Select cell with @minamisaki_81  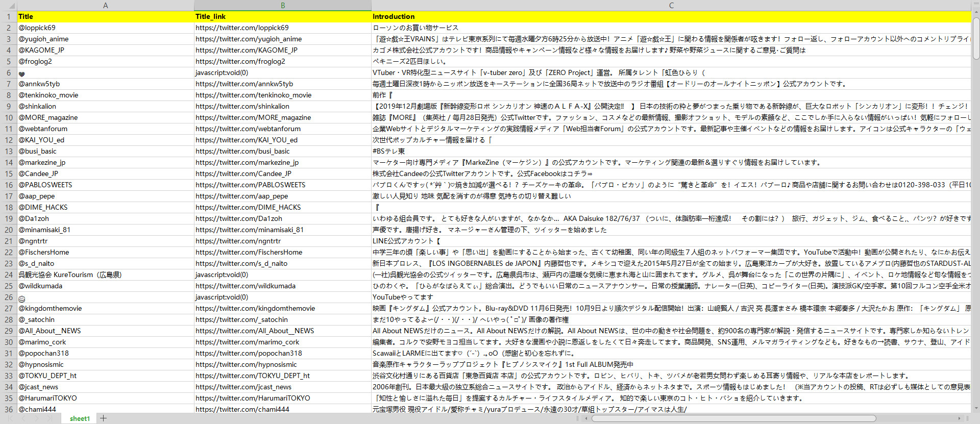(106, 230)
